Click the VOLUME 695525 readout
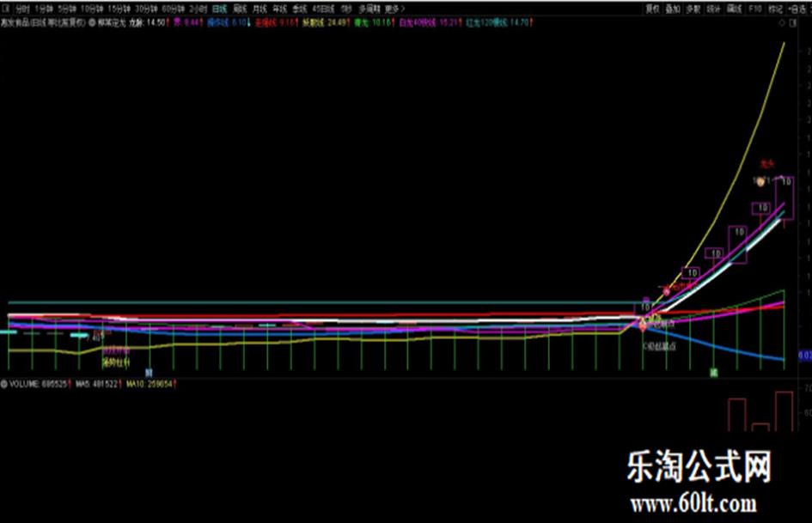812x523 pixels. click(x=39, y=384)
